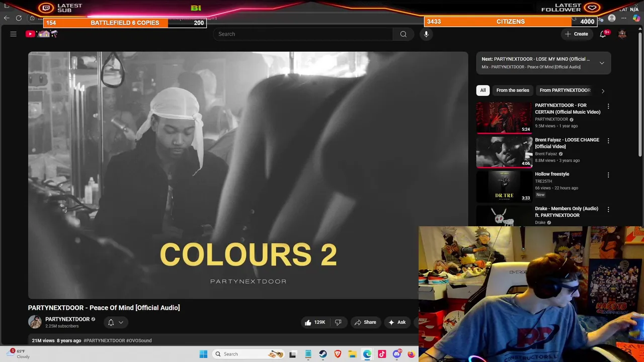Toggle subscription notification bell
The height and width of the screenshot is (362, 644).
111,322
